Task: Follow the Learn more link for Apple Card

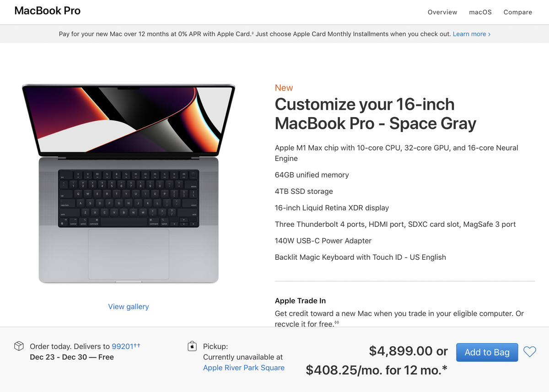Action: [x=471, y=34]
